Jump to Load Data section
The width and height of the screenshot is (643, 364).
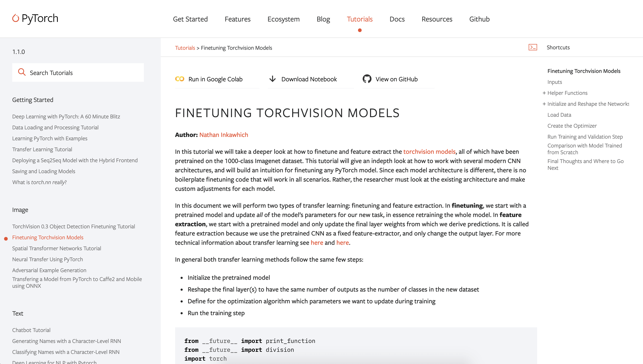(559, 115)
